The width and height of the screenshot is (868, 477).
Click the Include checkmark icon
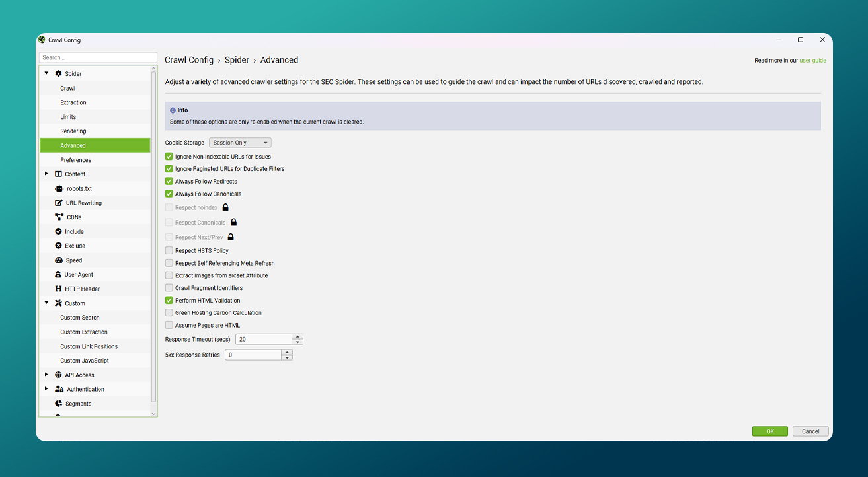59,232
